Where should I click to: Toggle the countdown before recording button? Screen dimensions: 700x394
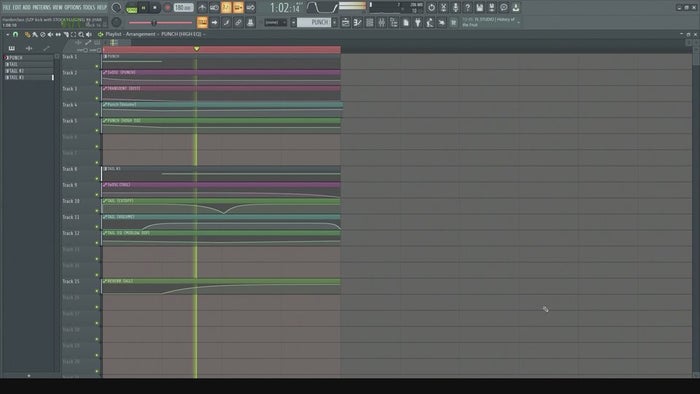(226, 8)
